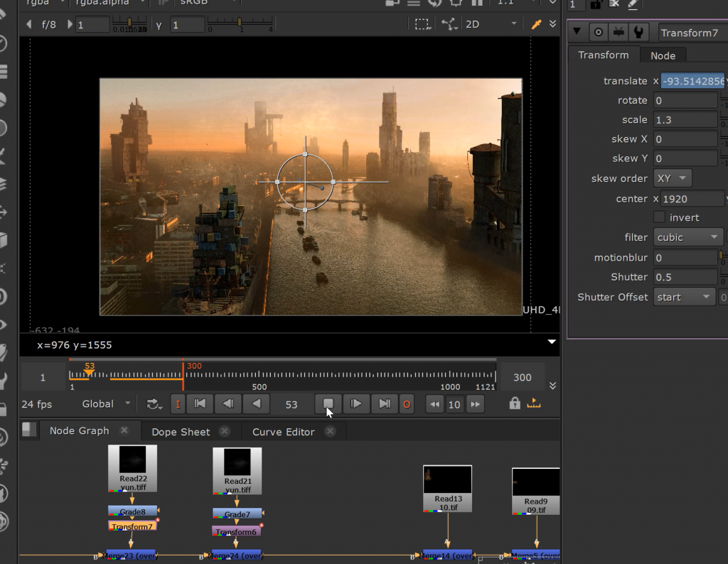Select the Grade7 node

click(x=237, y=514)
